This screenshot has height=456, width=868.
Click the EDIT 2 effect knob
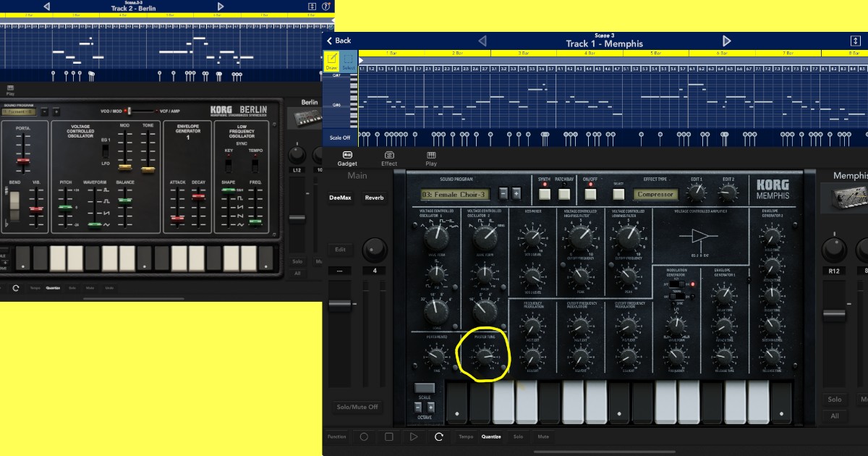click(x=727, y=193)
